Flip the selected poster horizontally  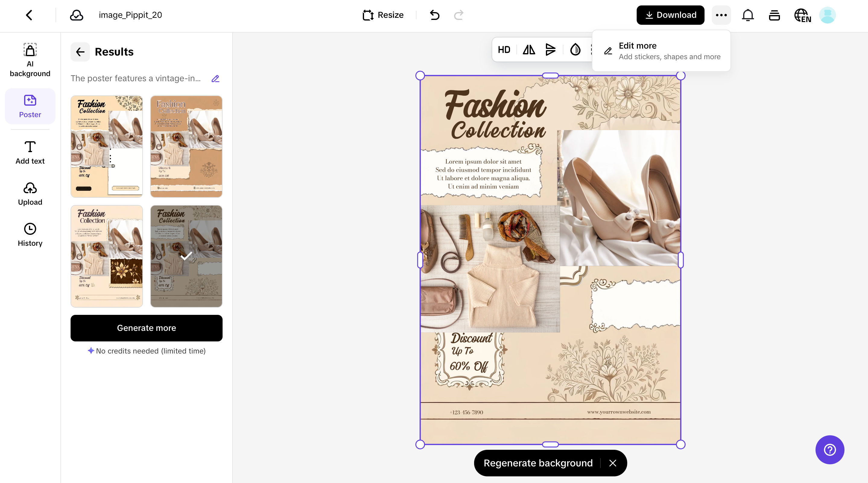tap(528, 50)
